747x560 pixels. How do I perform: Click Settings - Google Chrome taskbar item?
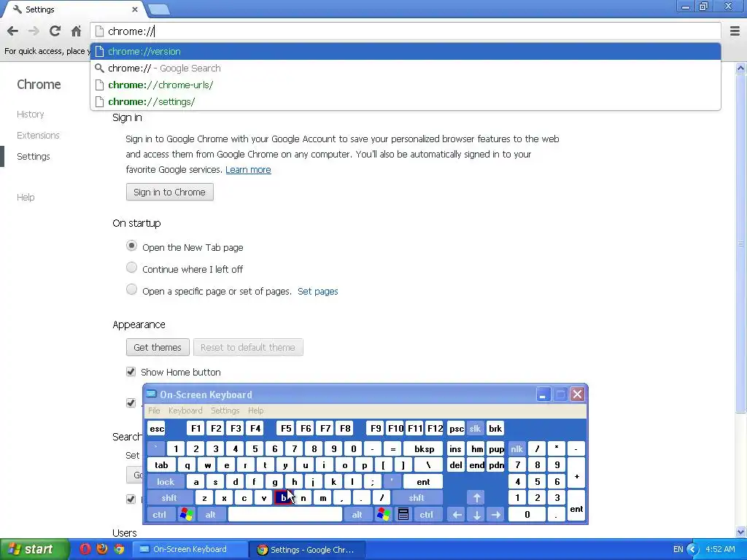tap(307, 550)
